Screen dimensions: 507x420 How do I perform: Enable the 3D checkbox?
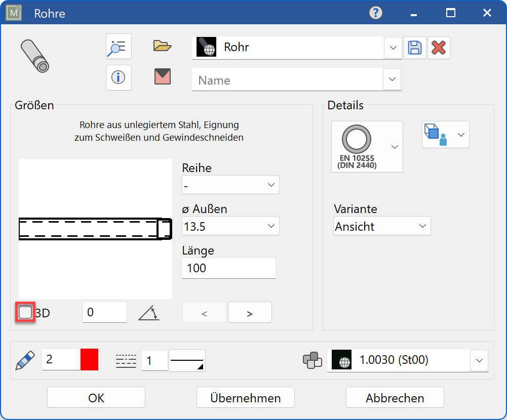pos(25,313)
